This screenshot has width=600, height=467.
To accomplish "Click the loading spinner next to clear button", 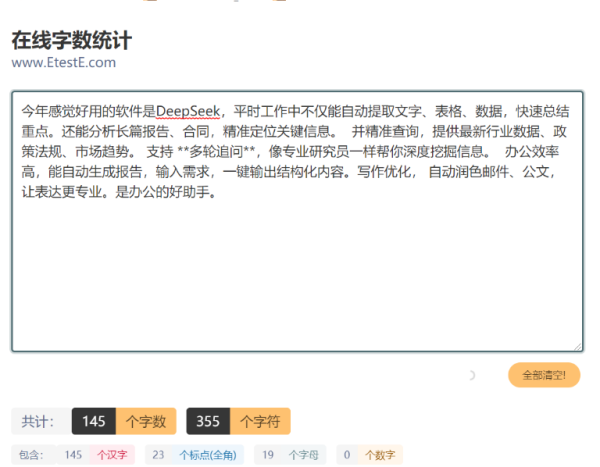I will 471,376.
